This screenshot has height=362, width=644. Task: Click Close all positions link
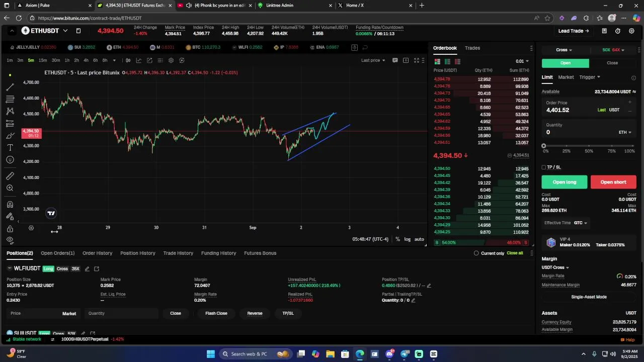point(515,253)
